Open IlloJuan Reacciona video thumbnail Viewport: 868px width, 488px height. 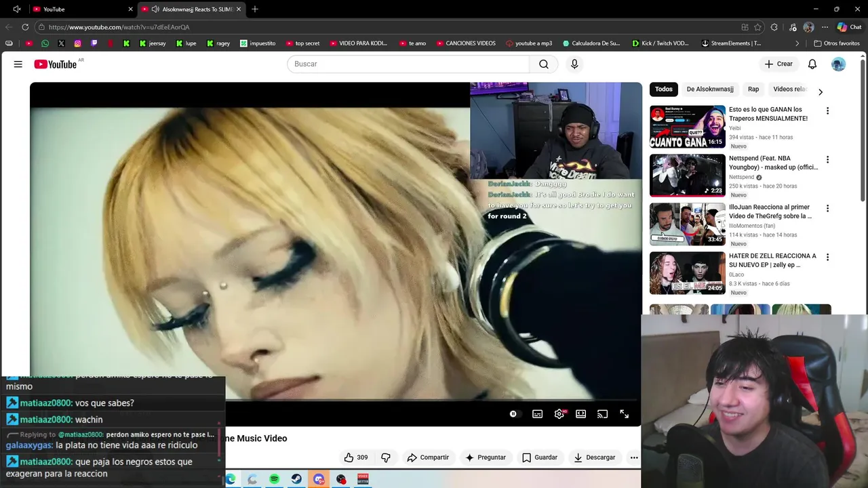click(688, 224)
